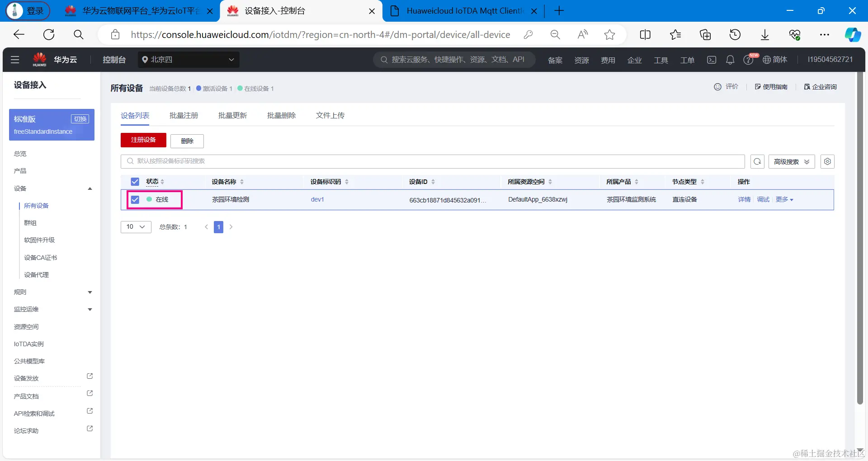
Task: Click the 切换 instance switch button
Action: [x=80, y=119]
